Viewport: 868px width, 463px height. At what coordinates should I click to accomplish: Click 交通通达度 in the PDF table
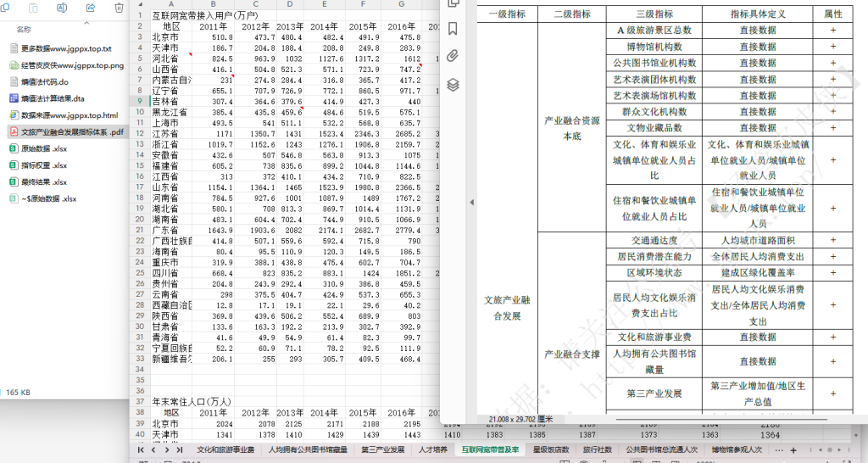coord(654,240)
